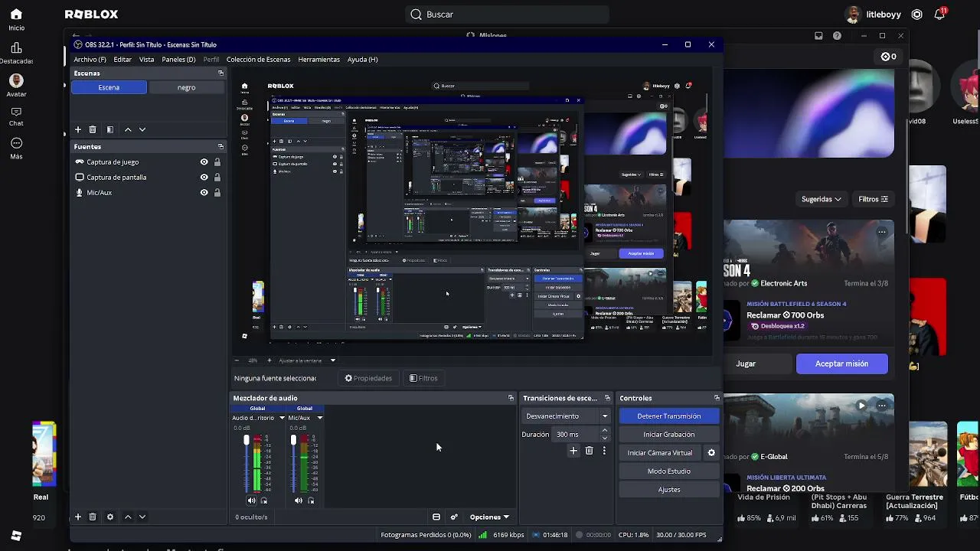Undock the Escenas panel
This screenshot has width=980, height=551.
[x=220, y=73]
